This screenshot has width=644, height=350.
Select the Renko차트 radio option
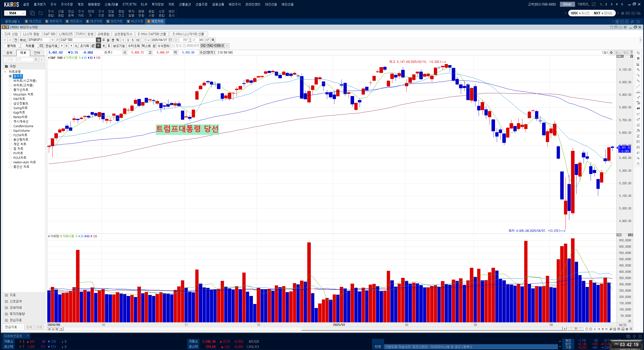[x=10, y=117]
